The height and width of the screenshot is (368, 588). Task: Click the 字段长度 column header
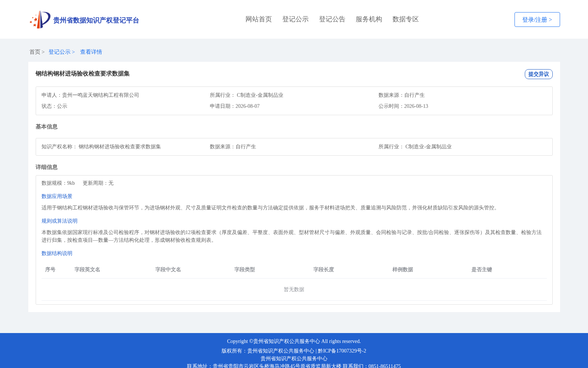click(324, 269)
